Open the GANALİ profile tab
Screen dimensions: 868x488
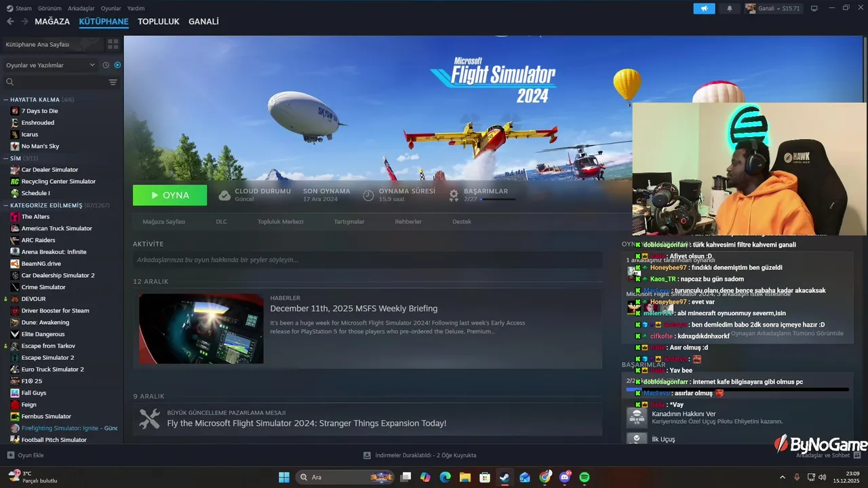tap(203, 22)
